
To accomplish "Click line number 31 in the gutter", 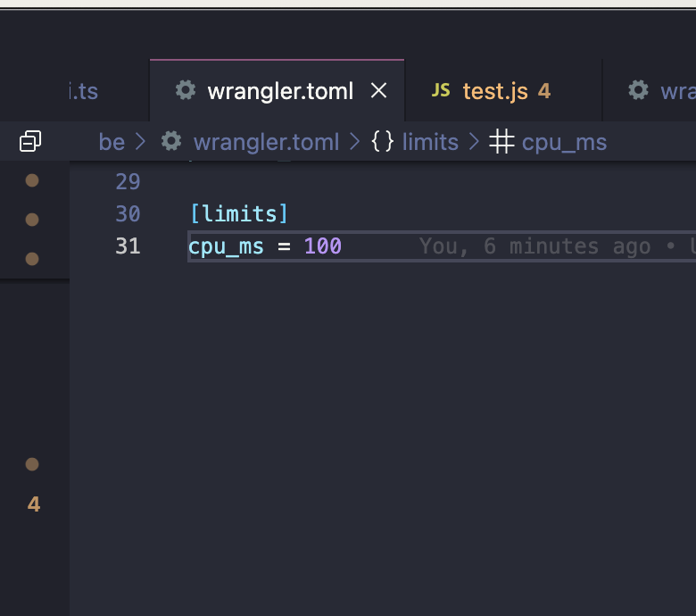I will click(x=128, y=246).
